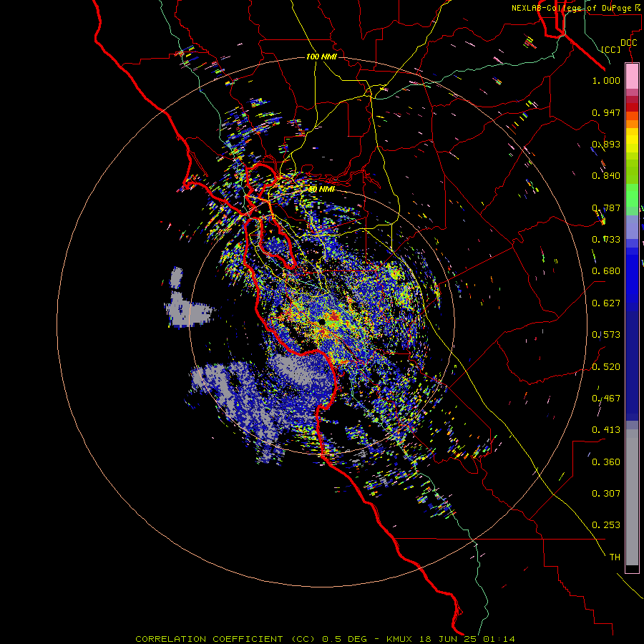The image size is (644, 644).
Task: Select the 0.840 scale value
Action: [606, 176]
